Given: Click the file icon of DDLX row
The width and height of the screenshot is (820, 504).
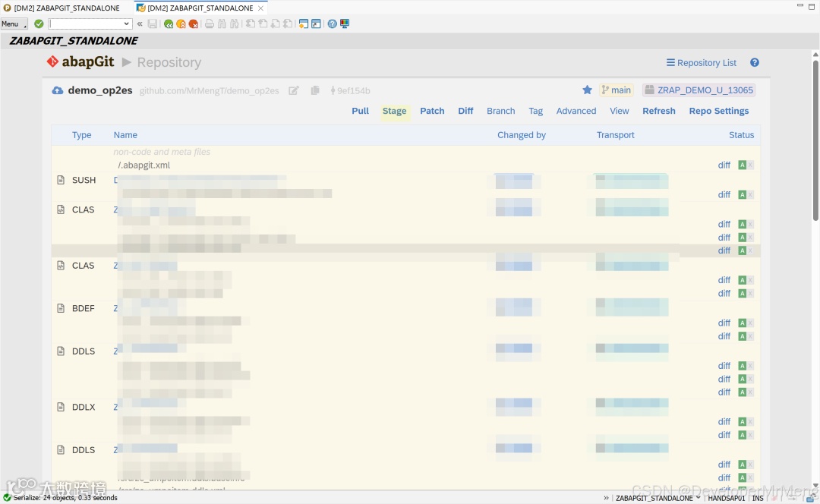Looking at the screenshot, I should 61,407.
